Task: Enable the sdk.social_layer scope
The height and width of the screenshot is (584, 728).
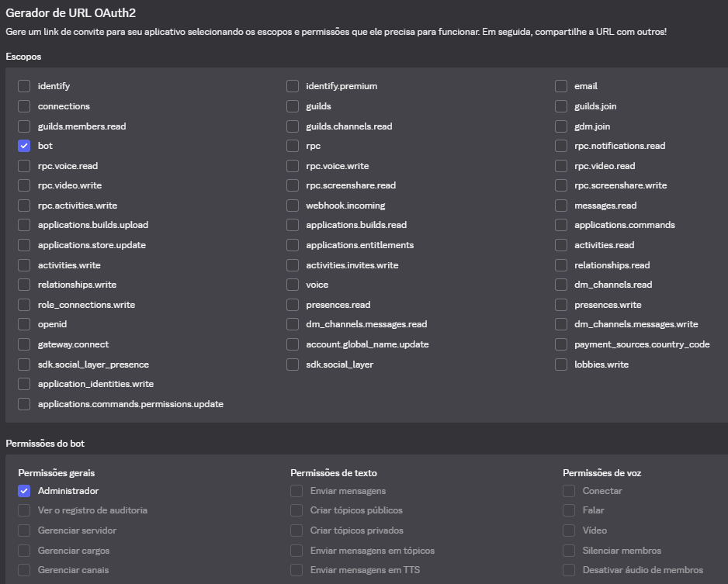Action: pos(293,365)
